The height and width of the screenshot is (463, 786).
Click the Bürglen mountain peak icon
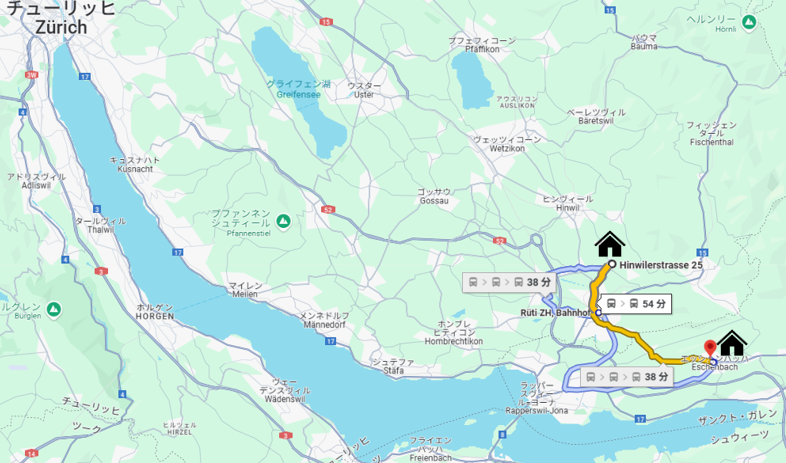pos(54,310)
